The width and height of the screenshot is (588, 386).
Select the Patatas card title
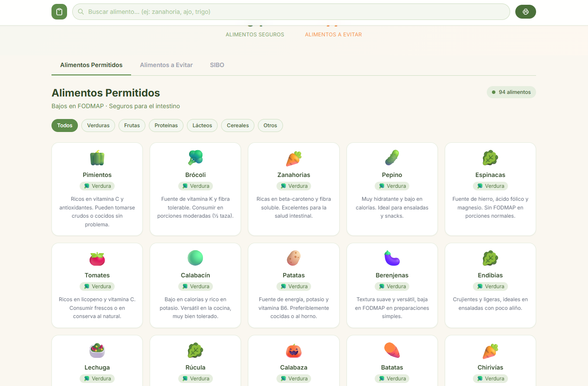pyautogui.click(x=294, y=275)
